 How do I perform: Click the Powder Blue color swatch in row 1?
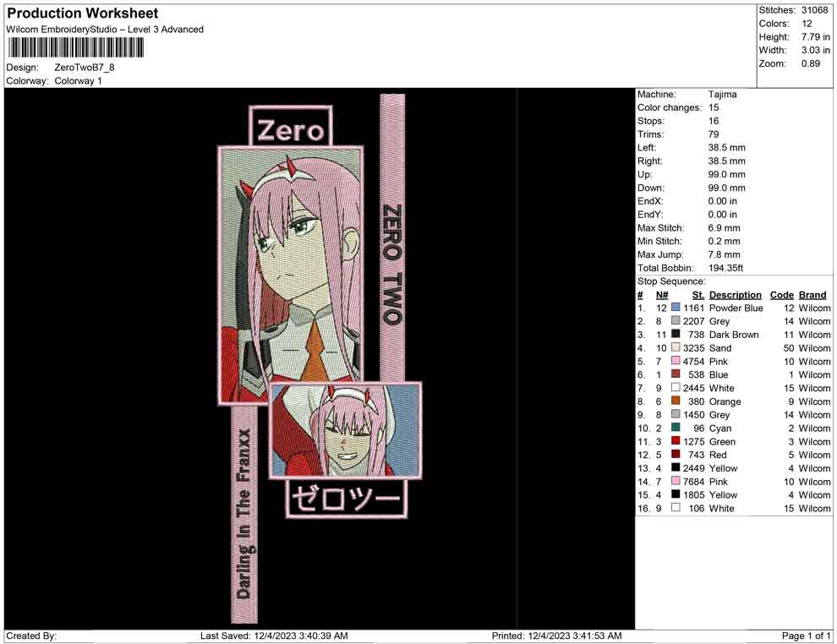pos(676,308)
